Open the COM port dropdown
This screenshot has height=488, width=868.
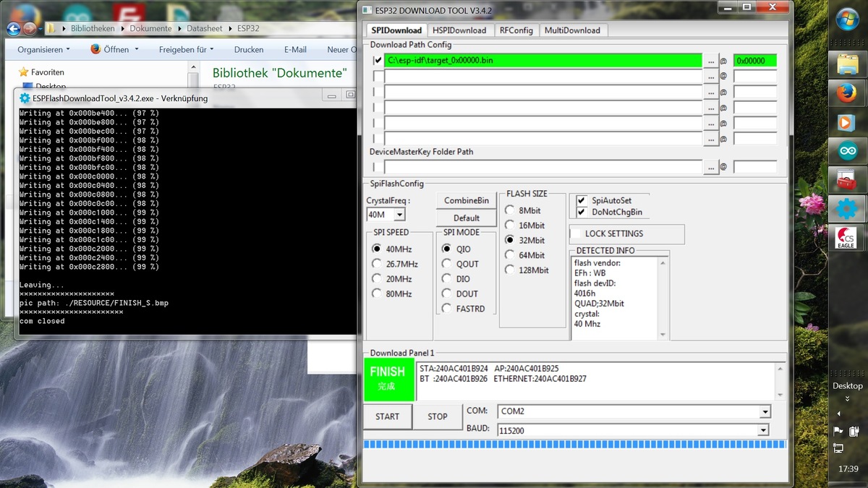(765, 411)
